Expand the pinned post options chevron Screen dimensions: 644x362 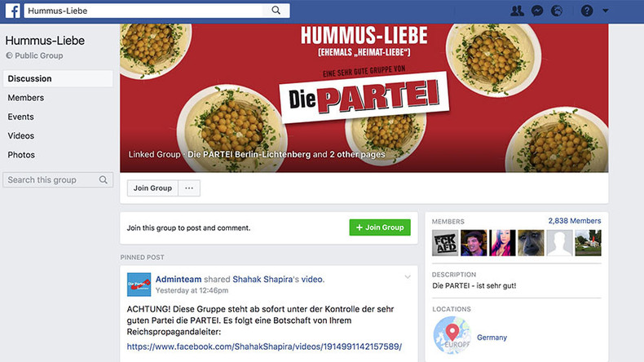(408, 277)
